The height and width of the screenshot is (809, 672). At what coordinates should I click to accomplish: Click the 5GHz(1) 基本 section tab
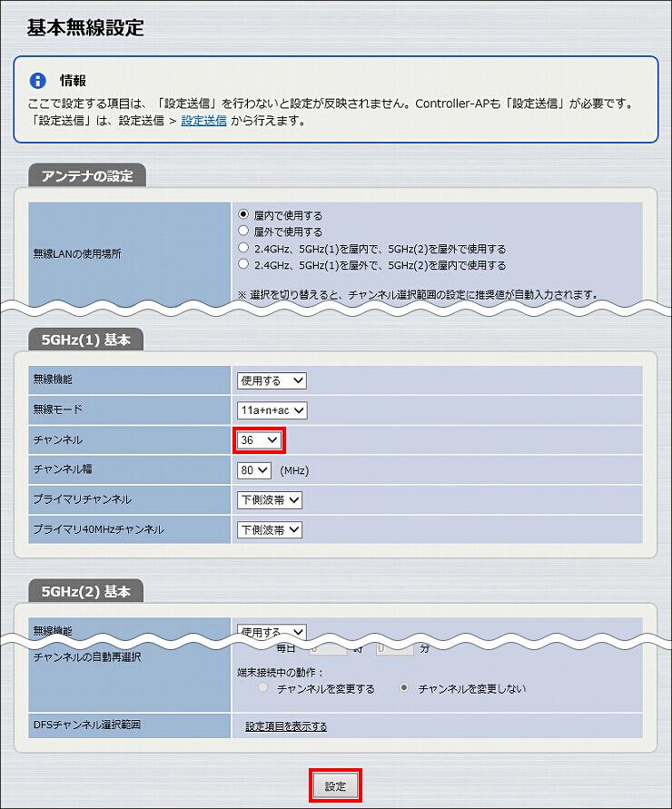click(x=85, y=340)
